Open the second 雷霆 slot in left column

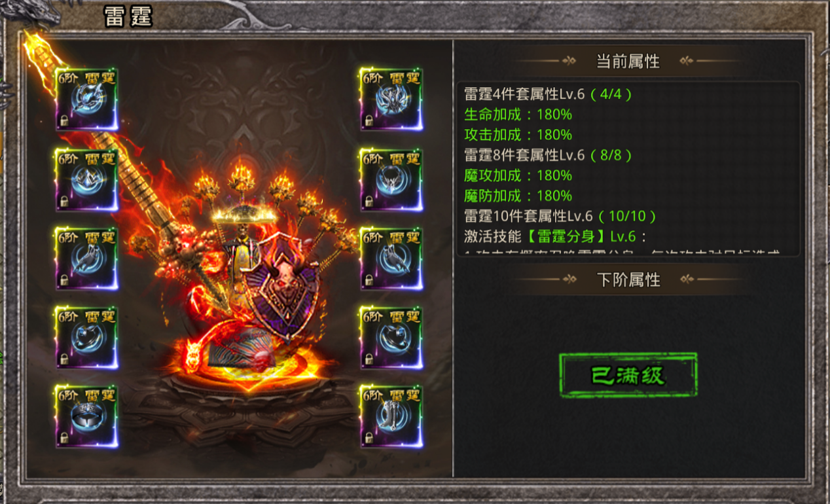(86, 180)
